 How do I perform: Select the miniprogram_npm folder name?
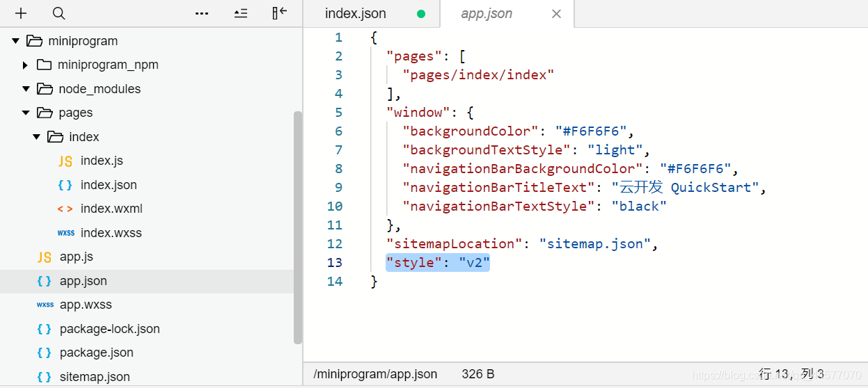(x=108, y=65)
